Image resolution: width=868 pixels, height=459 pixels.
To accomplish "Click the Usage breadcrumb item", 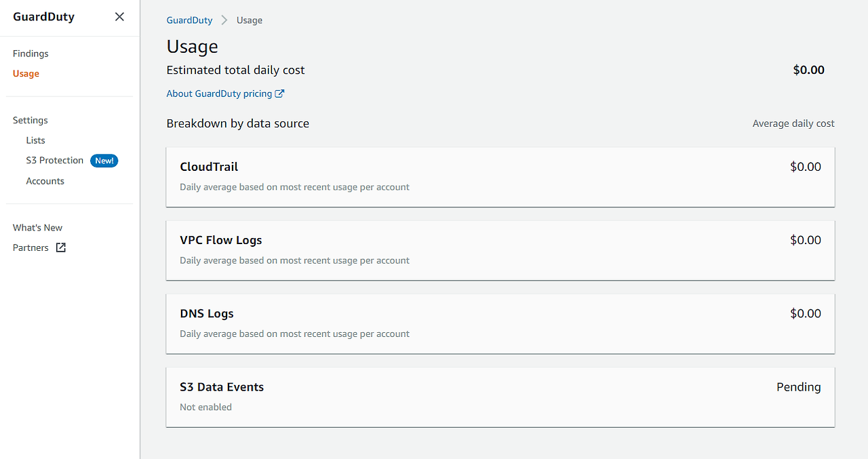I will [x=249, y=20].
